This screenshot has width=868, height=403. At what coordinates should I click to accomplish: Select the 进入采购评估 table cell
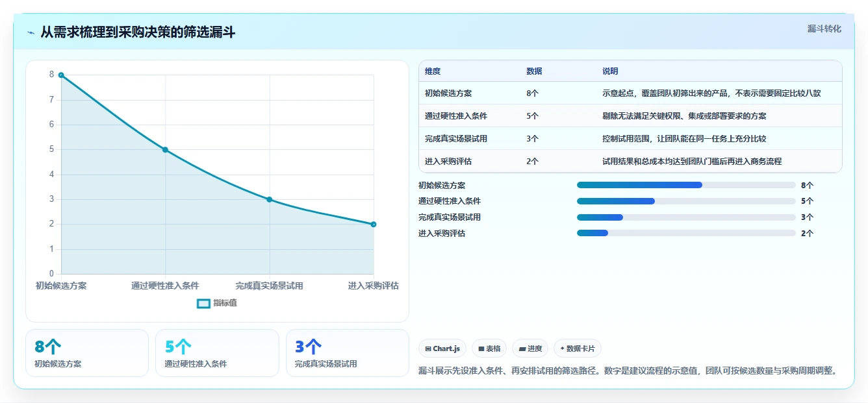[448, 162]
